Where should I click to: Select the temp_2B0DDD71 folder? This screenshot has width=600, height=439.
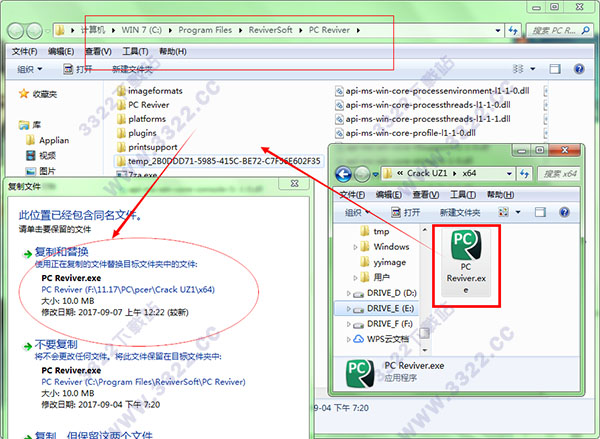pos(218,161)
